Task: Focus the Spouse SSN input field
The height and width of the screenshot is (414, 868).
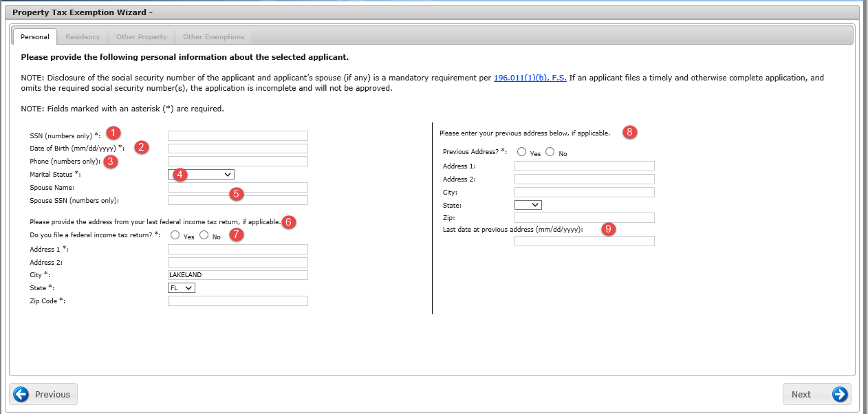Action: (238, 200)
